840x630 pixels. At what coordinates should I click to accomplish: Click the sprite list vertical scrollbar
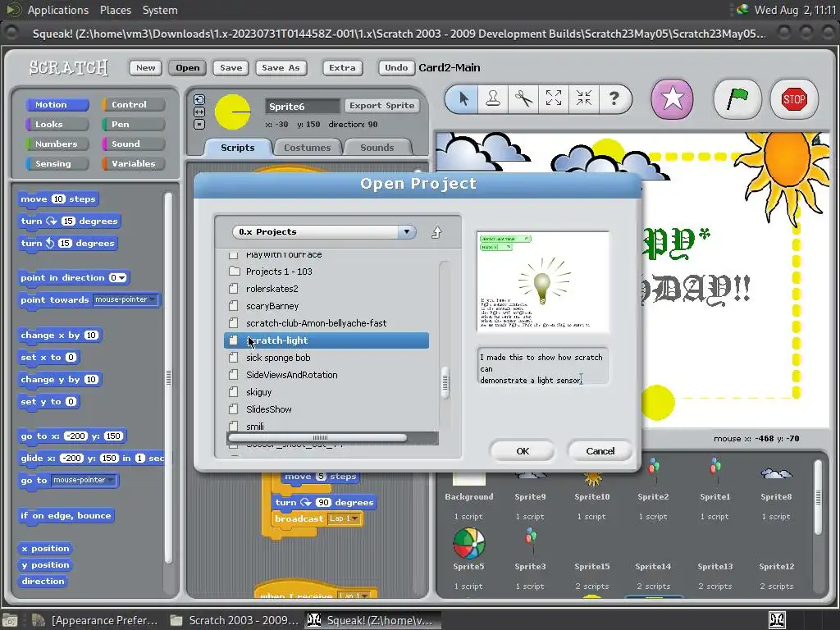[818, 497]
